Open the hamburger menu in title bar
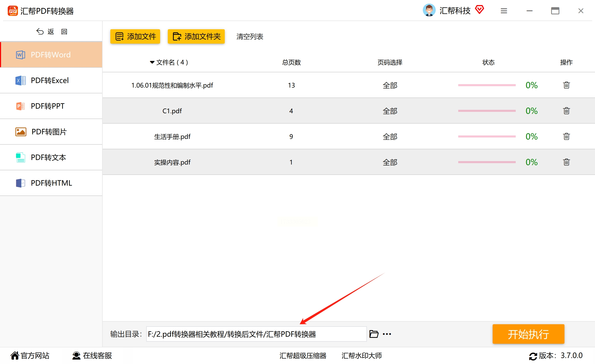The height and width of the screenshot is (364, 595). [503, 11]
